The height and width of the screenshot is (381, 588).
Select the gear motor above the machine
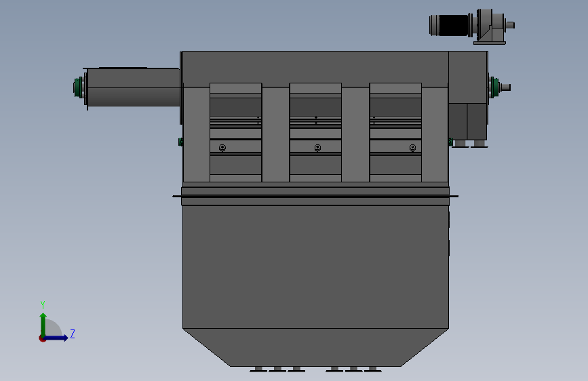coord(471,25)
